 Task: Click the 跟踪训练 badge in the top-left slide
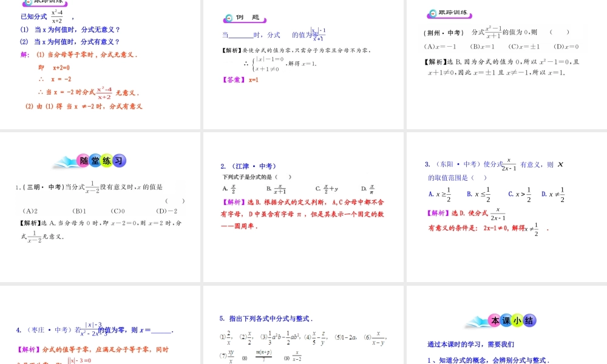click(47, 3)
